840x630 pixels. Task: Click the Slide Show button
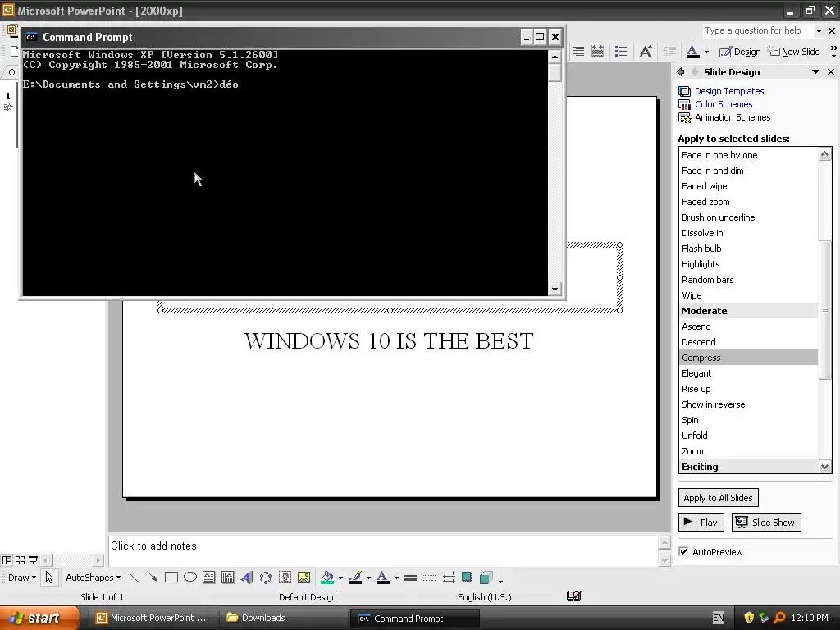[x=766, y=523]
